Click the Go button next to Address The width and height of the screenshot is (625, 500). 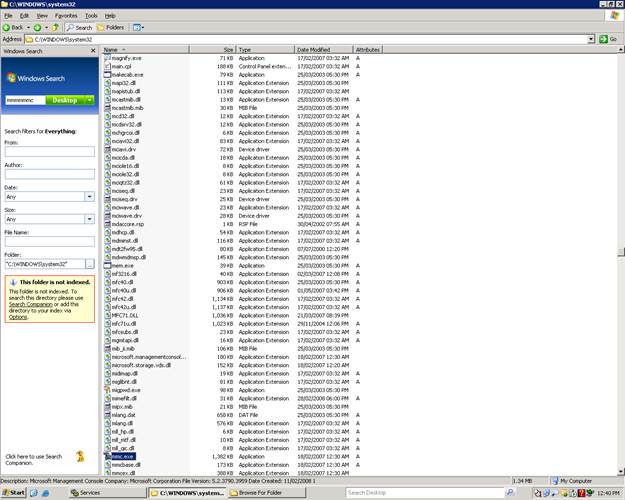pos(608,39)
